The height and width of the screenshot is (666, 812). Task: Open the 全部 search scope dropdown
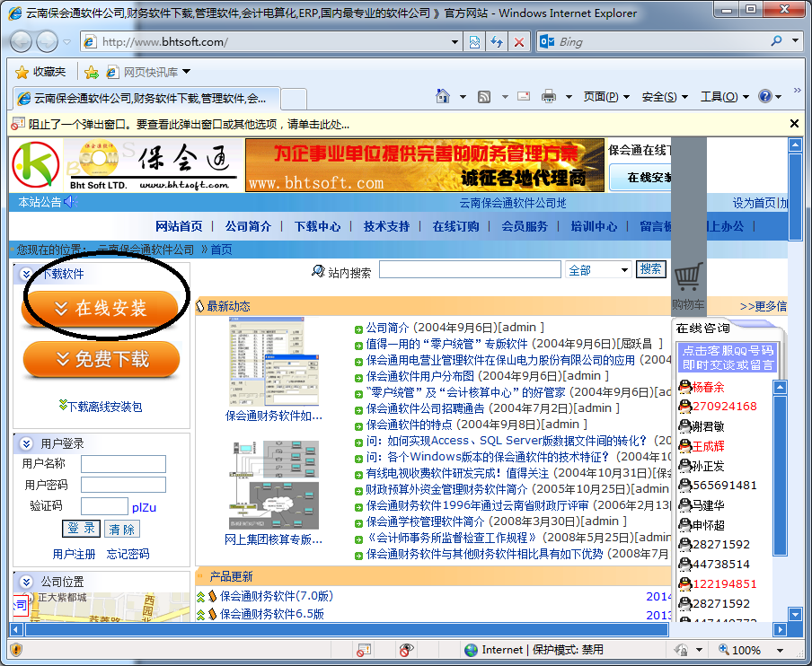[598, 268]
